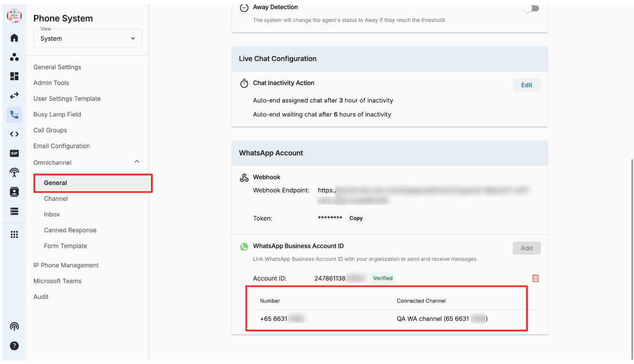Open the server stack sidebar icon
The height and width of the screenshot is (364, 634).
[14, 211]
